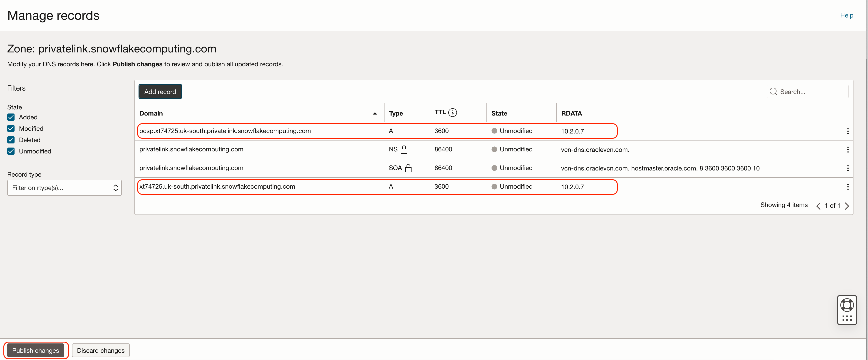Click the lock icon beside SOA type
This screenshot has width=868, height=360.
pyautogui.click(x=408, y=168)
